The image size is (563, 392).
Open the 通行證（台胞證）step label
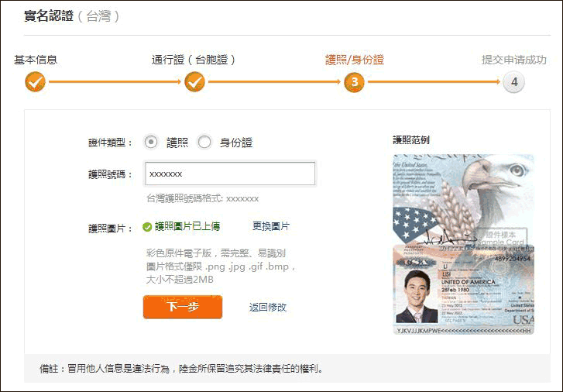coord(194,60)
